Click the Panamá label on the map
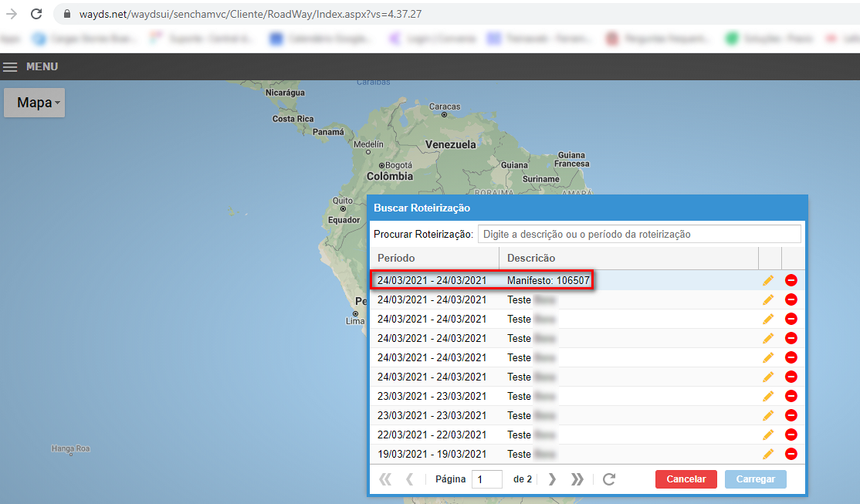This screenshot has height=504, width=860. (328, 132)
